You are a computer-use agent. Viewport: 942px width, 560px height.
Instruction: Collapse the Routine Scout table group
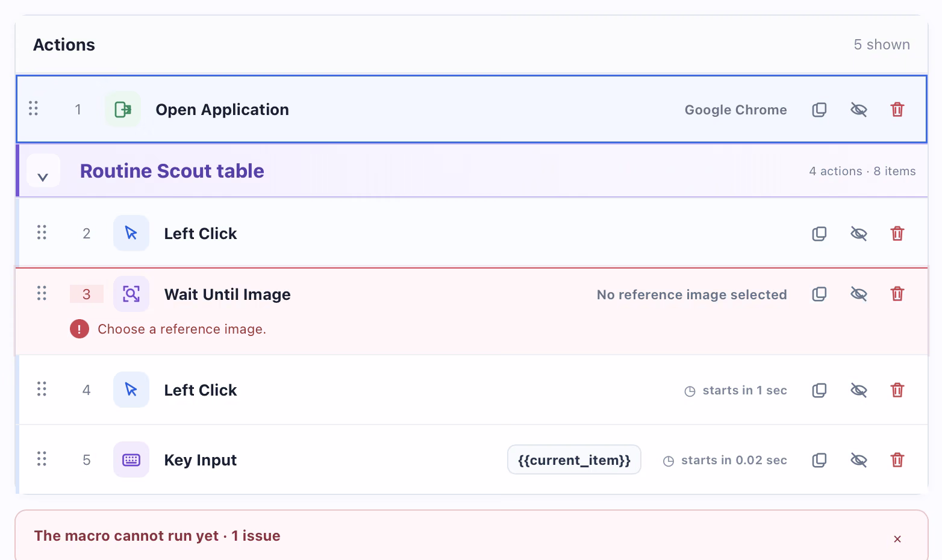point(43,171)
